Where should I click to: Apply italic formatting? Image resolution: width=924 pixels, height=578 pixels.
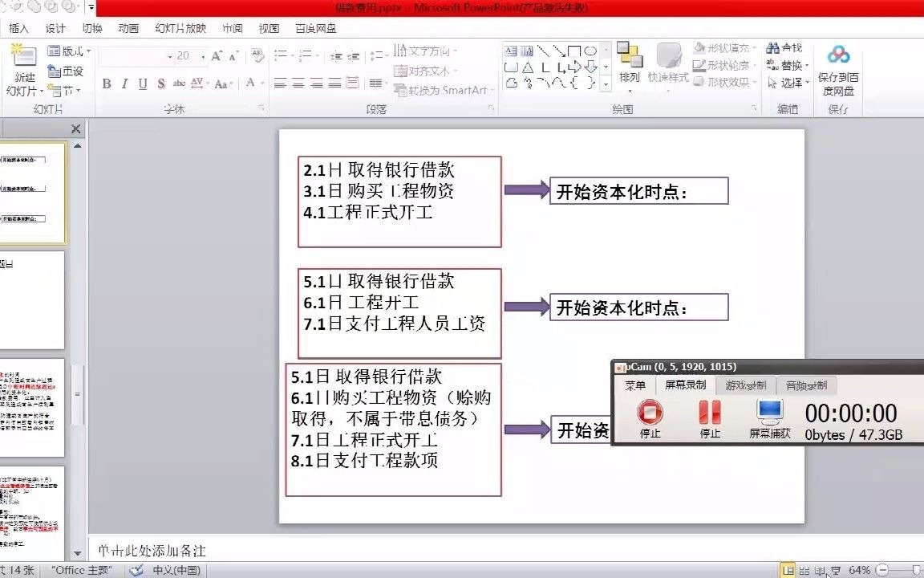(124, 83)
